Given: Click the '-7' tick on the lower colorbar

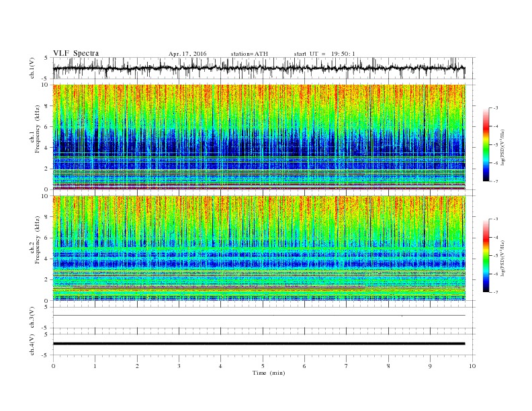Looking at the screenshot, I should 496,292.
